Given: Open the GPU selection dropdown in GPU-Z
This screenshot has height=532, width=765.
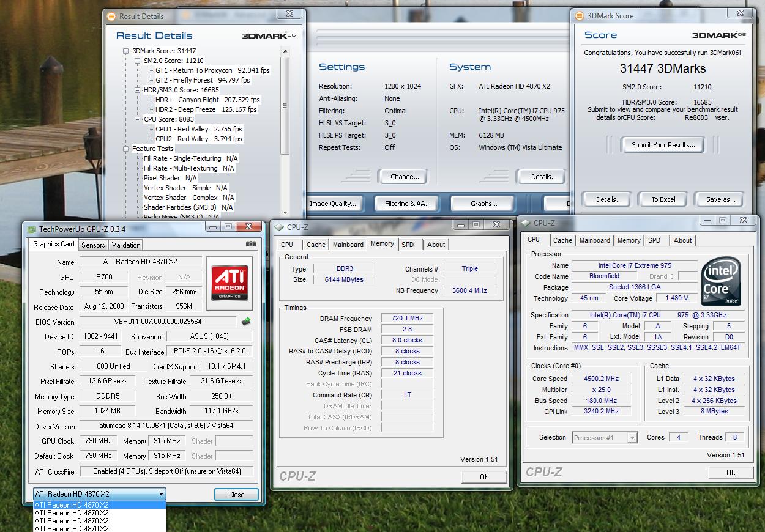Looking at the screenshot, I should [161, 494].
